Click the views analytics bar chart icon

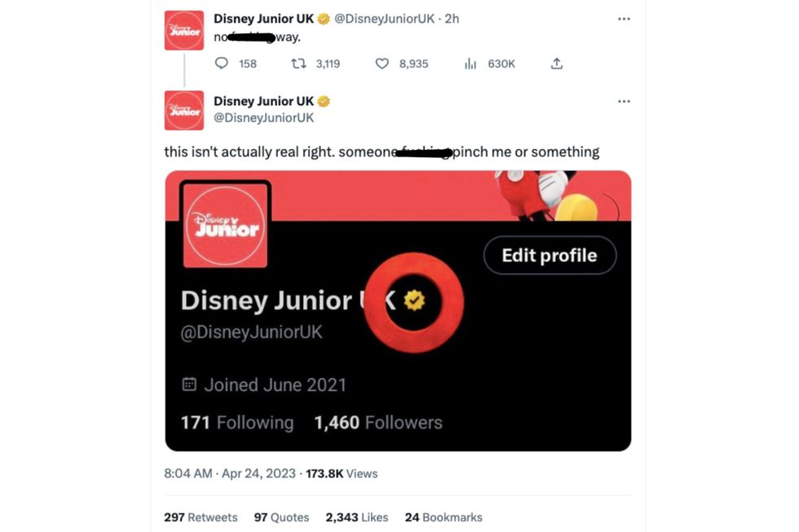coord(470,64)
